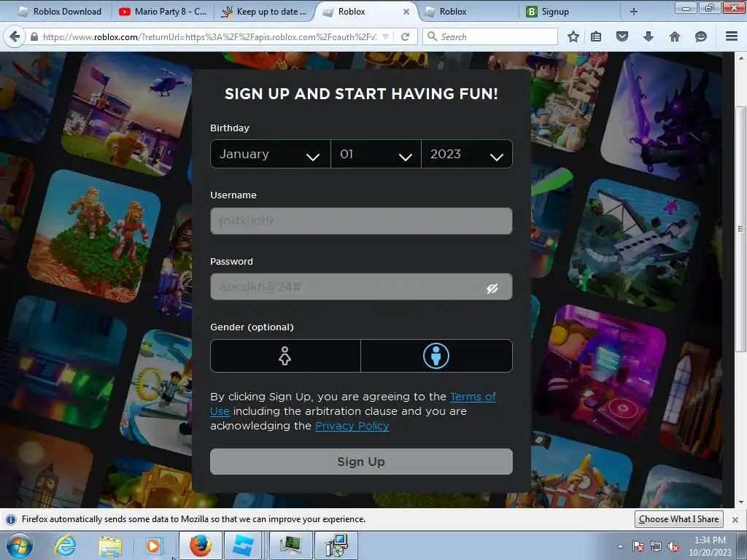The width and height of the screenshot is (747, 560).
Task: Click the Password input field
Action: coord(361,287)
